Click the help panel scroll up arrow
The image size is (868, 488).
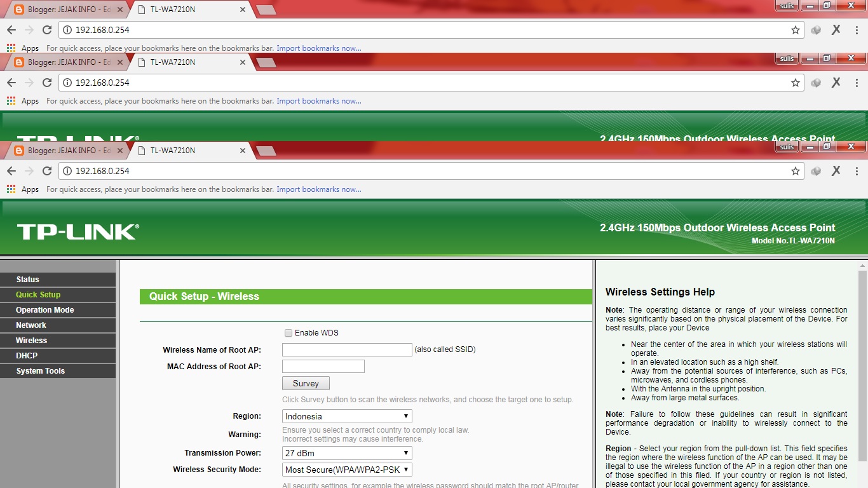click(x=862, y=265)
